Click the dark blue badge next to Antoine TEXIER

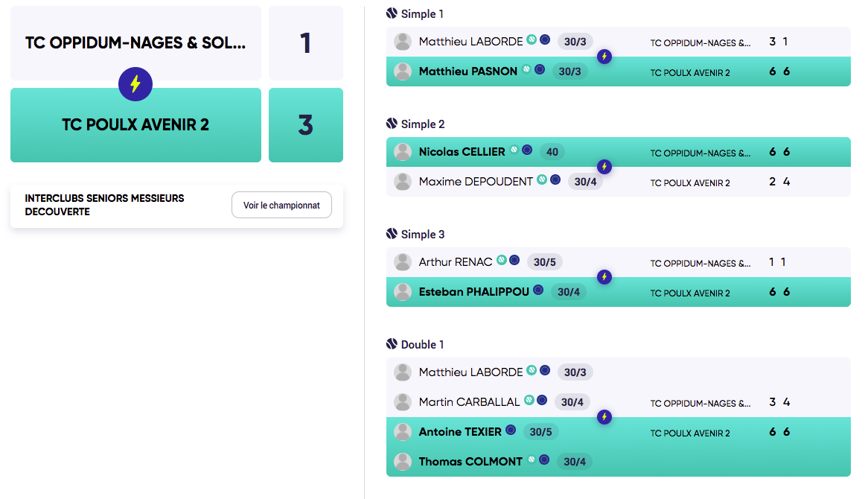(x=511, y=430)
